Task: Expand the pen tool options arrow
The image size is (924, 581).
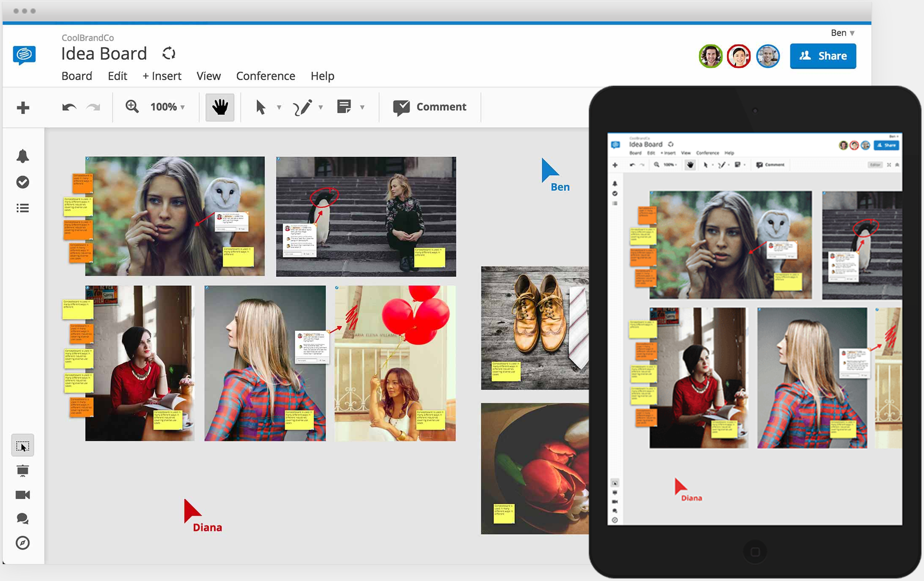Action: (x=321, y=107)
